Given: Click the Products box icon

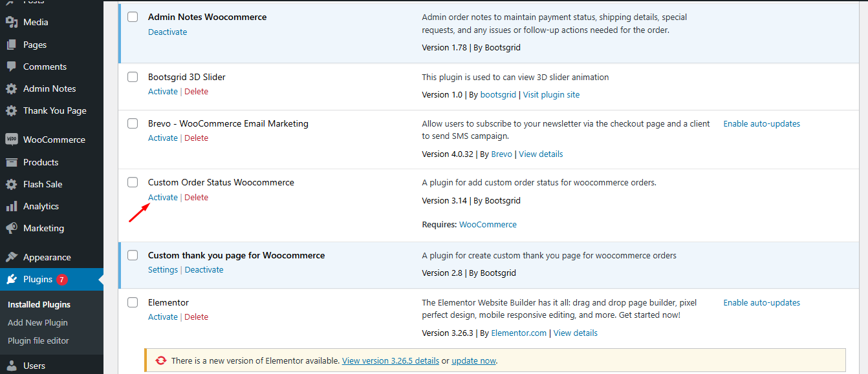Looking at the screenshot, I should coord(12,162).
